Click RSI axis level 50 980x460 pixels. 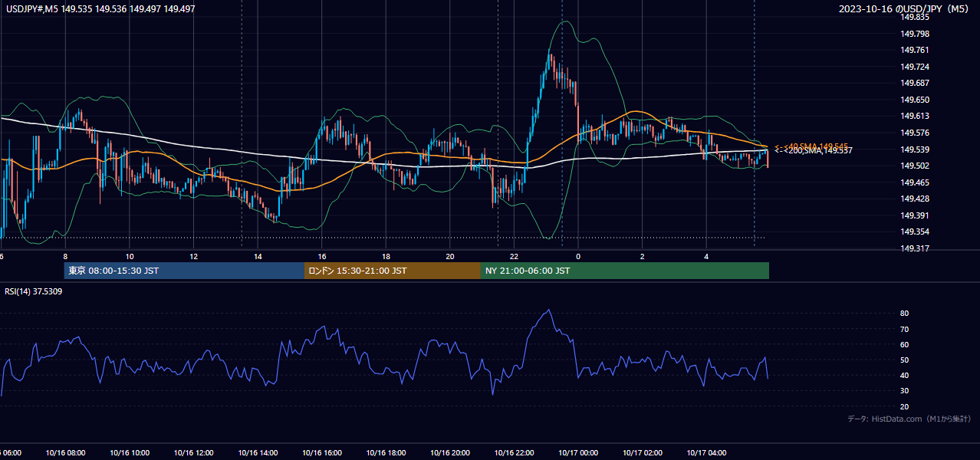(x=905, y=360)
